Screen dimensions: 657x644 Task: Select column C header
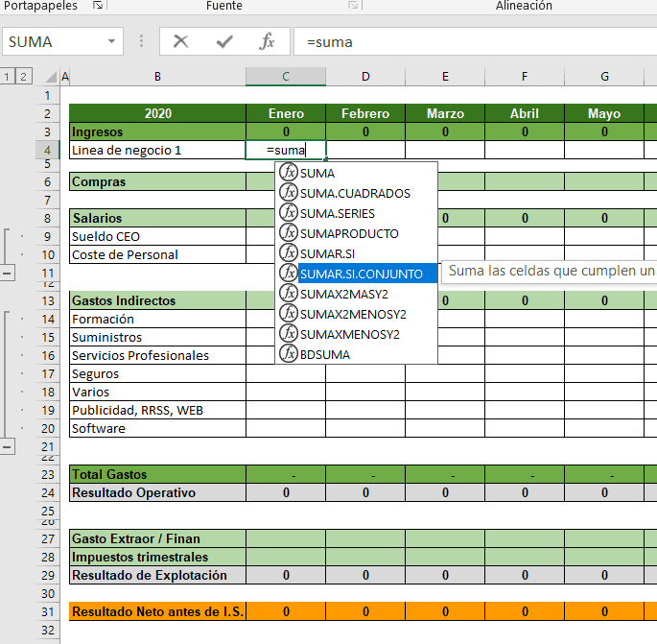click(286, 77)
